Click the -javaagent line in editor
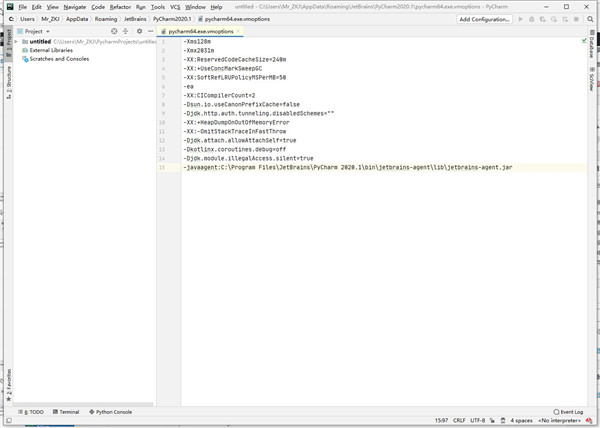The width and height of the screenshot is (600, 428). pos(347,168)
